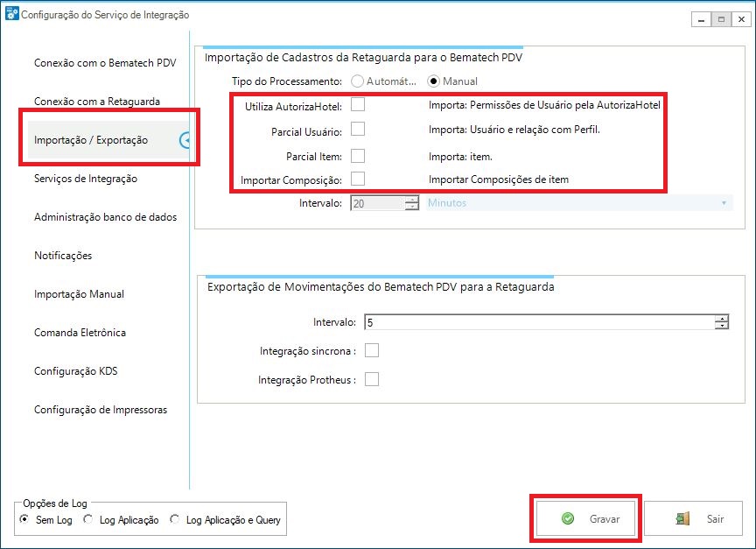Open Conexão com a Retaguarda section
Viewport: 756px width, 549px height.
[x=97, y=102]
